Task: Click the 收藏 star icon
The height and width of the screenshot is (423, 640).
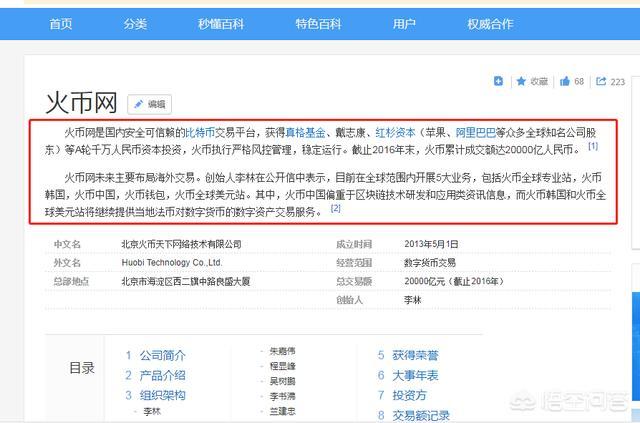Action: click(x=521, y=81)
